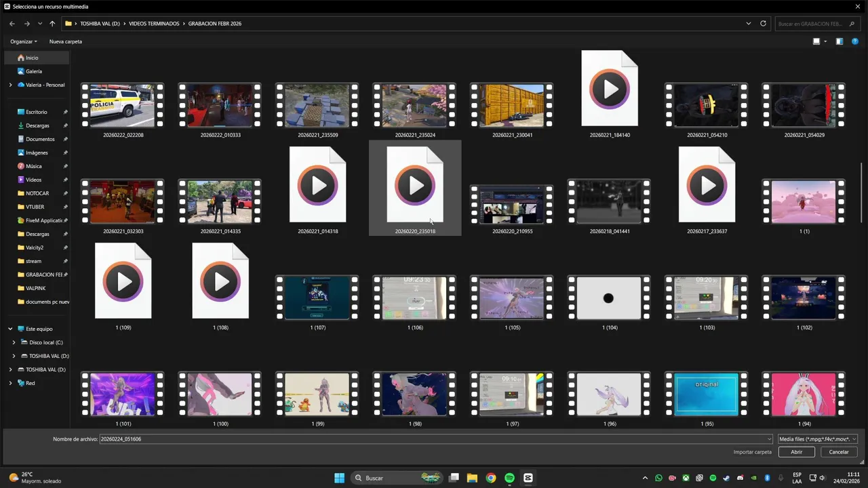Image resolution: width=868 pixels, height=488 pixels.
Task: Open the view options dropdown arrow
Action: click(825, 41)
